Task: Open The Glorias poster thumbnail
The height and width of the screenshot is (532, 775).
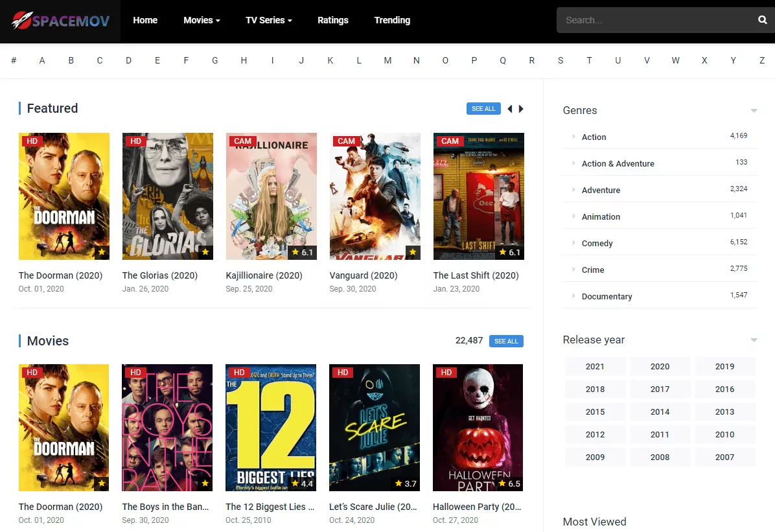Action: click(168, 196)
